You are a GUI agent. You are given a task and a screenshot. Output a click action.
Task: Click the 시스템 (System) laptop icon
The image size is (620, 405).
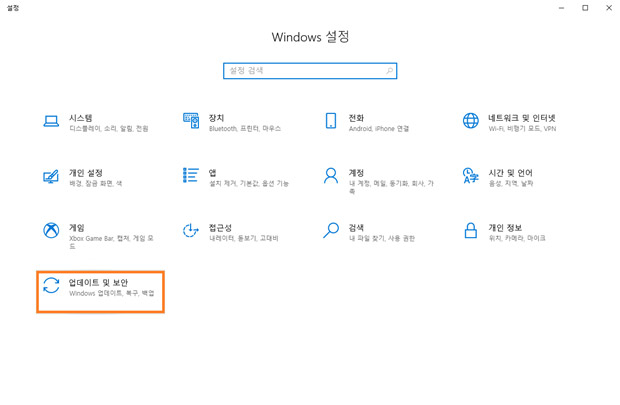51,122
